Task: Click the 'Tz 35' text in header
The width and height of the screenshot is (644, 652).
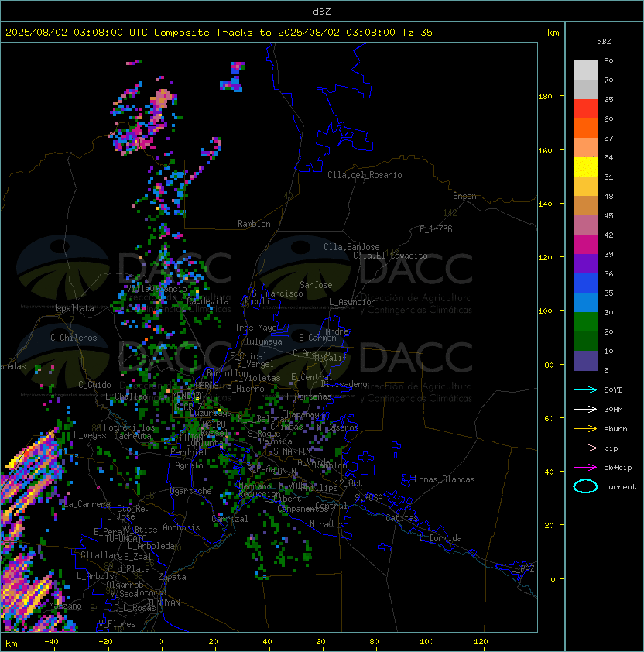Action: [417, 33]
